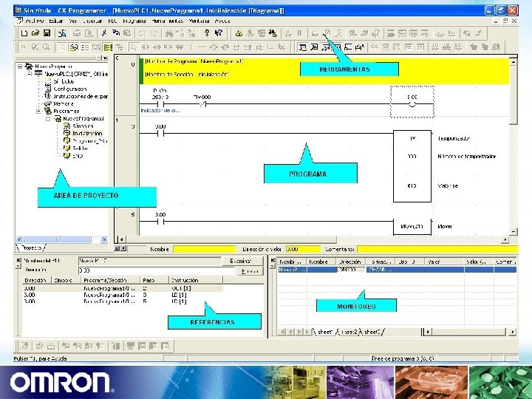The height and width of the screenshot is (399, 532).
Task: Select the TIM000 contact in rung 0
Action: point(202,101)
